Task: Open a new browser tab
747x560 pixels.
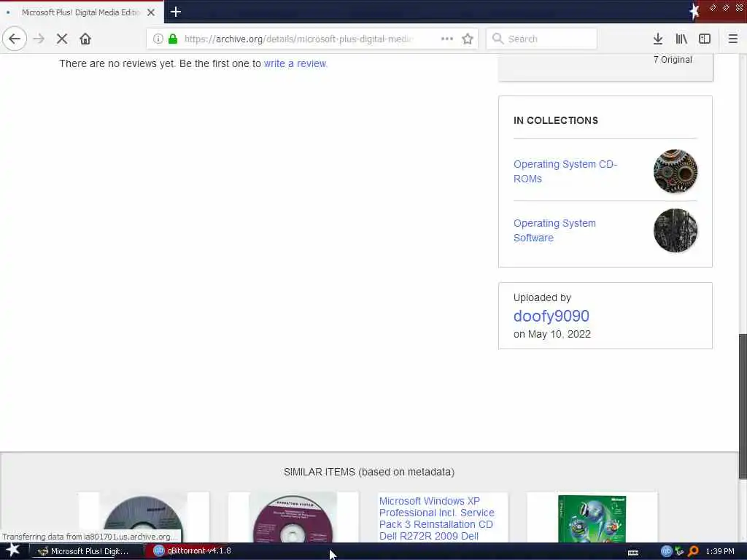Action: point(176,12)
